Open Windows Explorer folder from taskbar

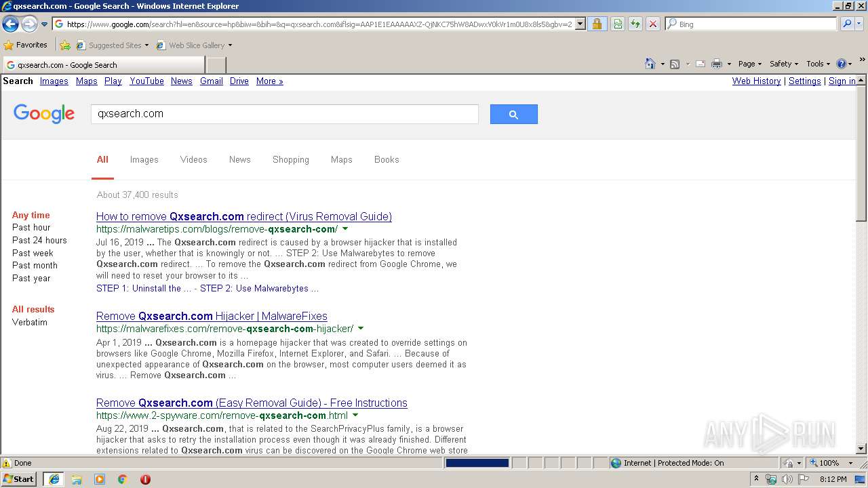(x=77, y=479)
